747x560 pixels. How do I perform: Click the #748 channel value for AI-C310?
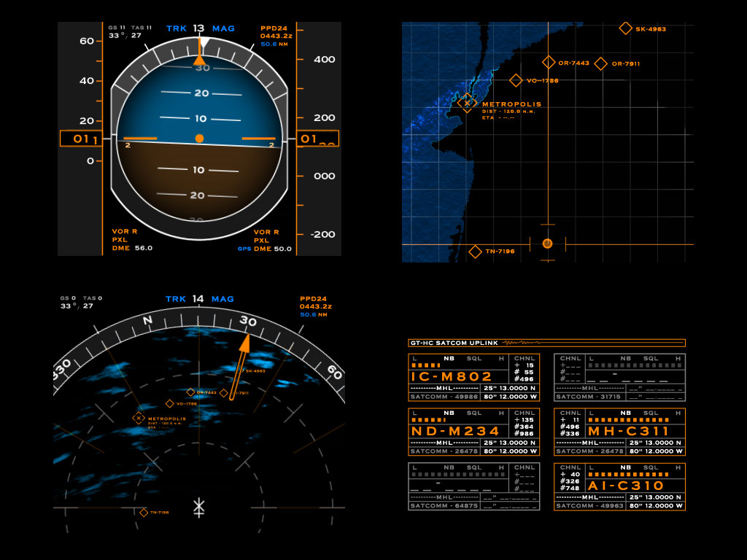point(570,488)
